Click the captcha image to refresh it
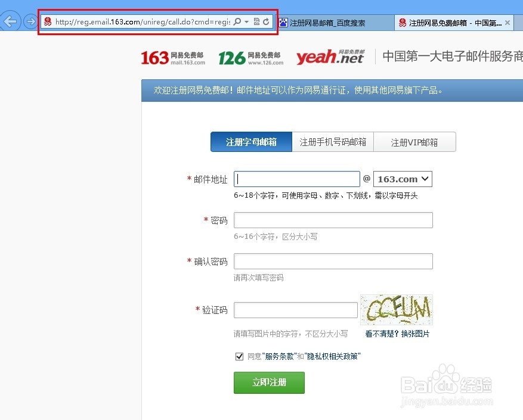This screenshot has width=523, height=420. point(397,310)
